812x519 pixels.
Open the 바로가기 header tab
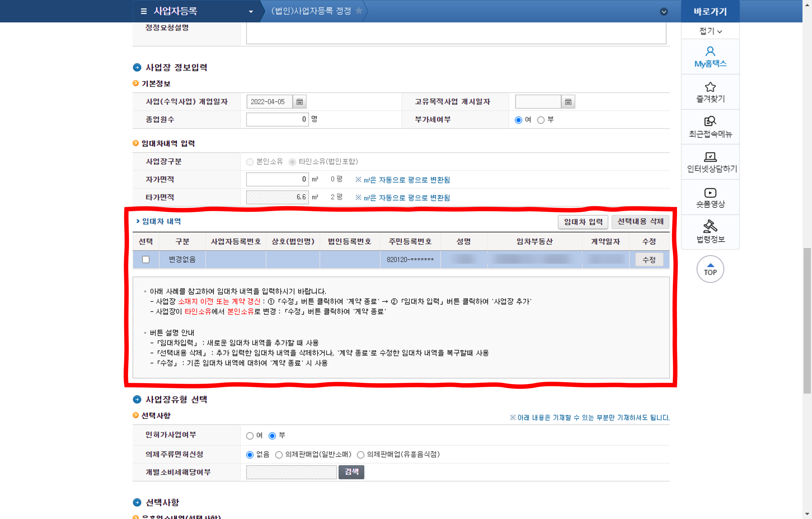tap(710, 11)
